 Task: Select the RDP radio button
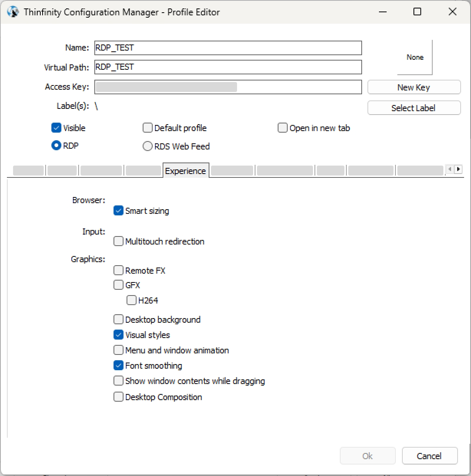tap(56, 146)
